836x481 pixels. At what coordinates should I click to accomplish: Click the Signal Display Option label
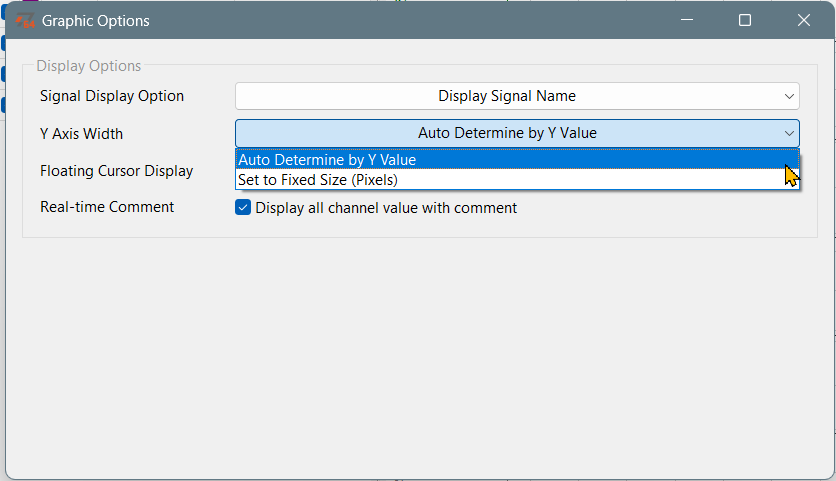(112, 96)
